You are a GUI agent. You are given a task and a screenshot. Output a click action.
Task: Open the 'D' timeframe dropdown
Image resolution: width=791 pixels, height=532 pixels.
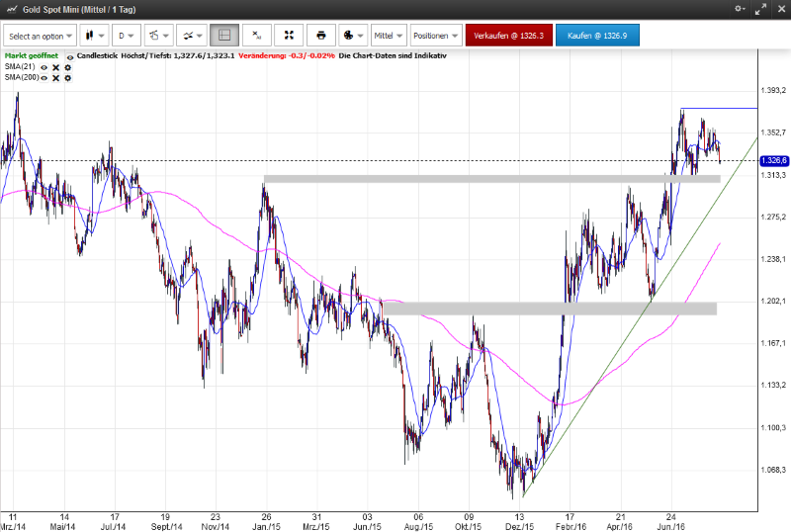127,36
